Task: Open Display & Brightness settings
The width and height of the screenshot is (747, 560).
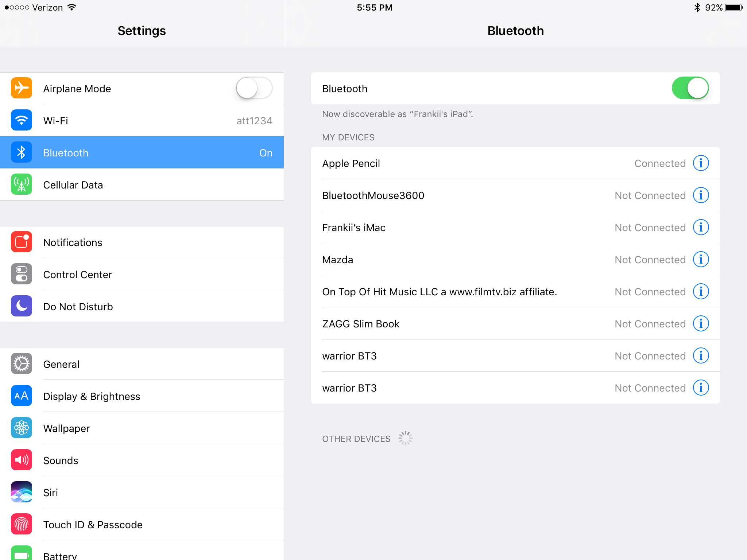Action: click(x=92, y=396)
